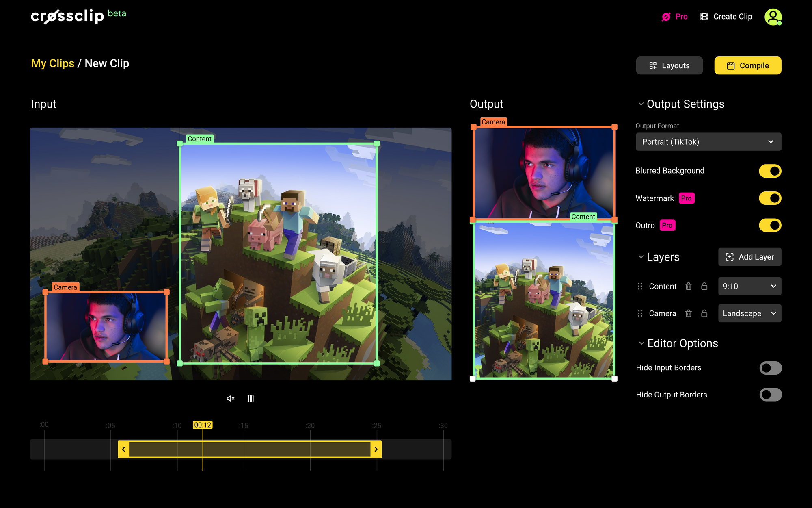Click the Pro menu item

click(x=675, y=16)
